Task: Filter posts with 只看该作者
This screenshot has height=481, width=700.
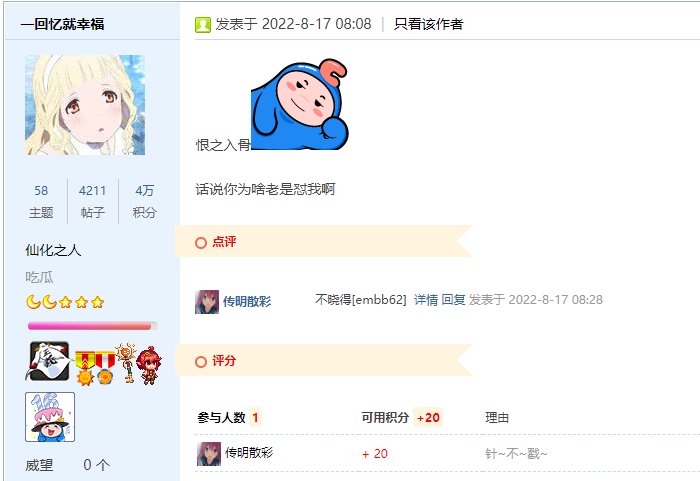Action: (x=428, y=24)
